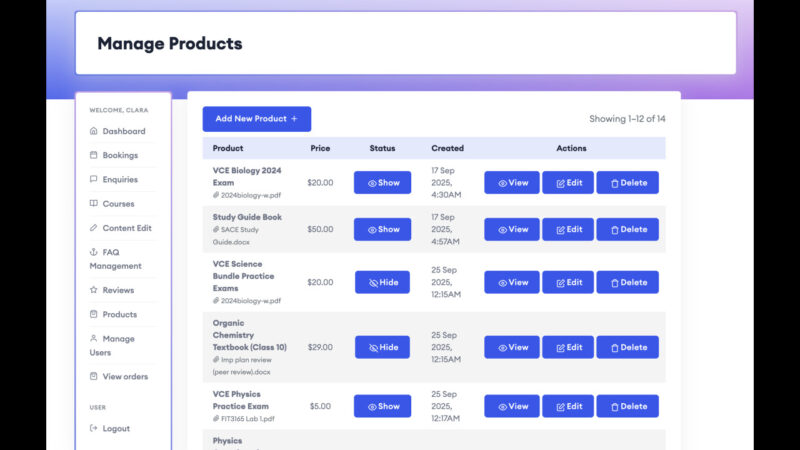View Organic Chemistry Textbook product

pyautogui.click(x=512, y=347)
